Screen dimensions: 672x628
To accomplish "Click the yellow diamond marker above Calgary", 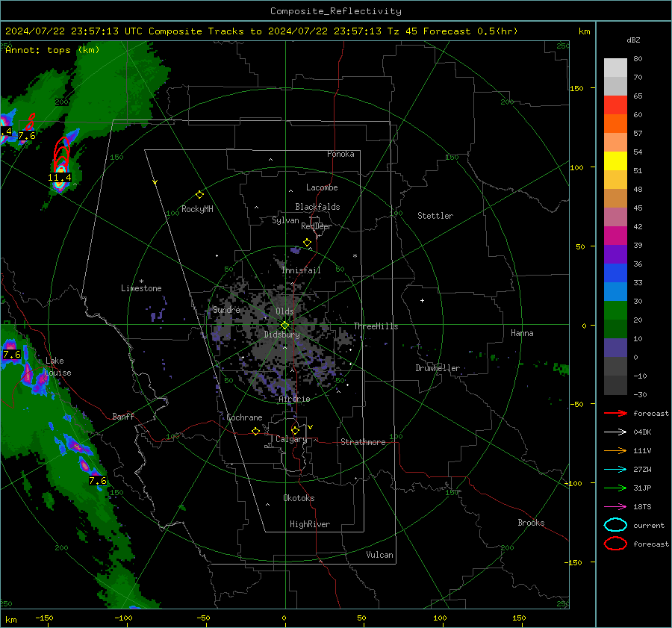I will (295, 430).
